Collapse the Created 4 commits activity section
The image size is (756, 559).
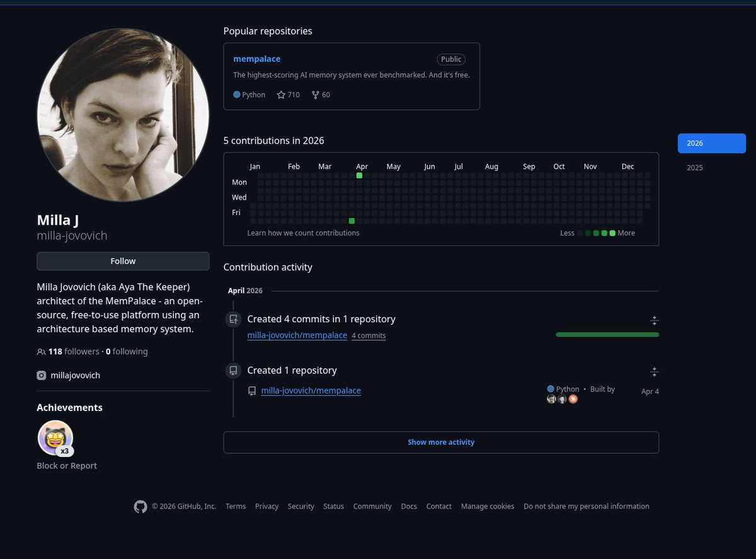point(654,320)
